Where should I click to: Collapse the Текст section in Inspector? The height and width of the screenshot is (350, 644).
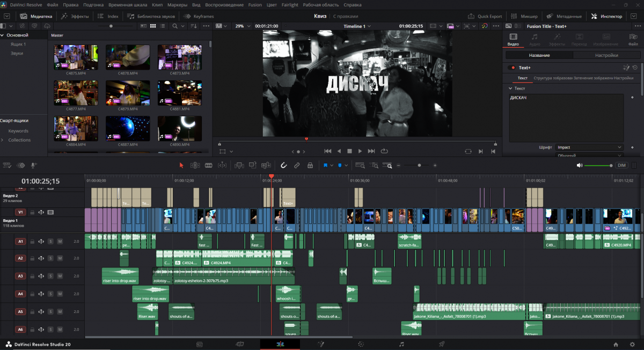[x=511, y=88]
